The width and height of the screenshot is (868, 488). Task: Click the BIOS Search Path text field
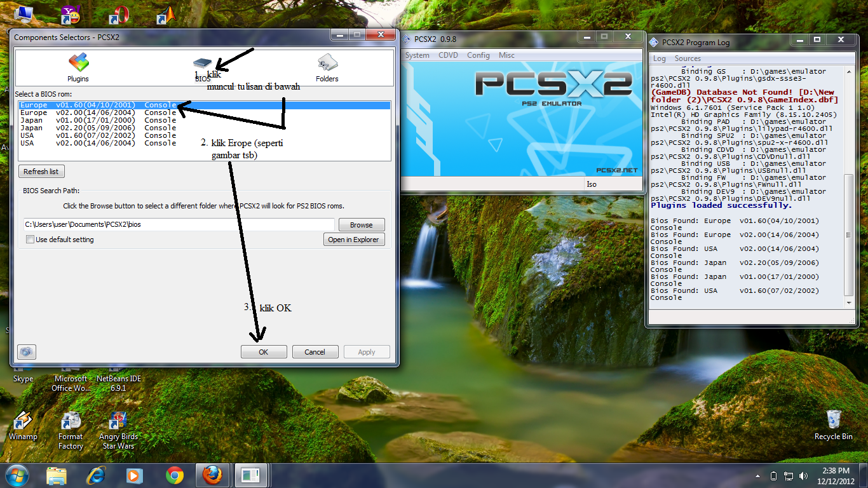[179, 224]
